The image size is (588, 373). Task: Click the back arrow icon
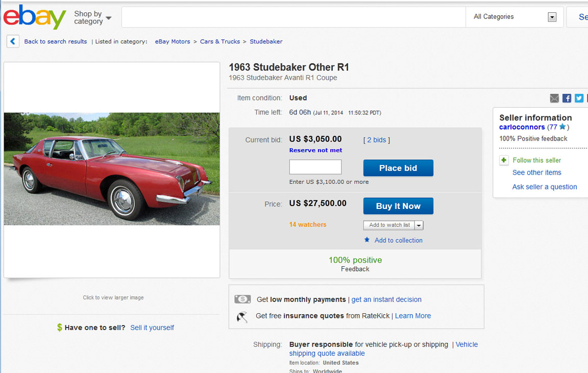pos(13,41)
